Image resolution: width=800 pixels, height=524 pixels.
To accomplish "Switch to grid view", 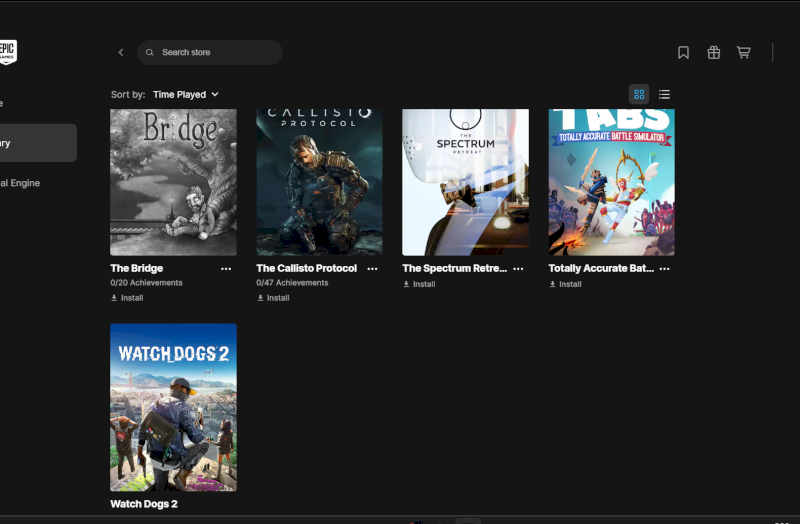I will 639,94.
